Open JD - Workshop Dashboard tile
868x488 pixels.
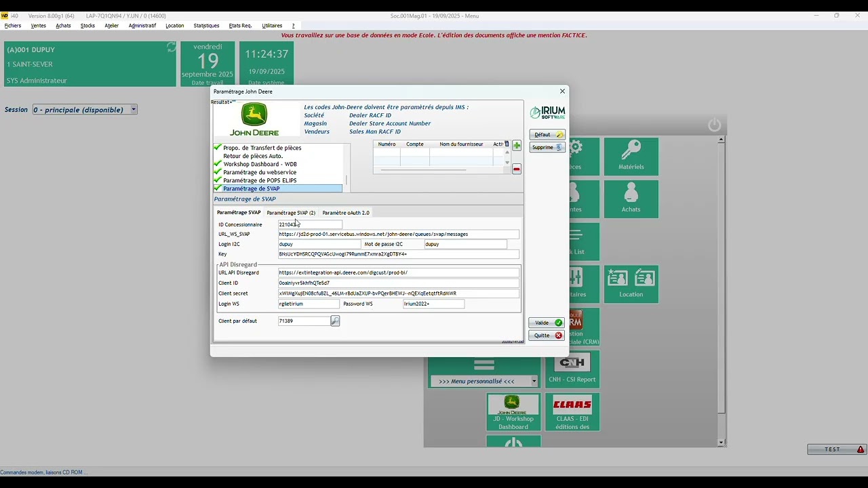[x=513, y=412]
